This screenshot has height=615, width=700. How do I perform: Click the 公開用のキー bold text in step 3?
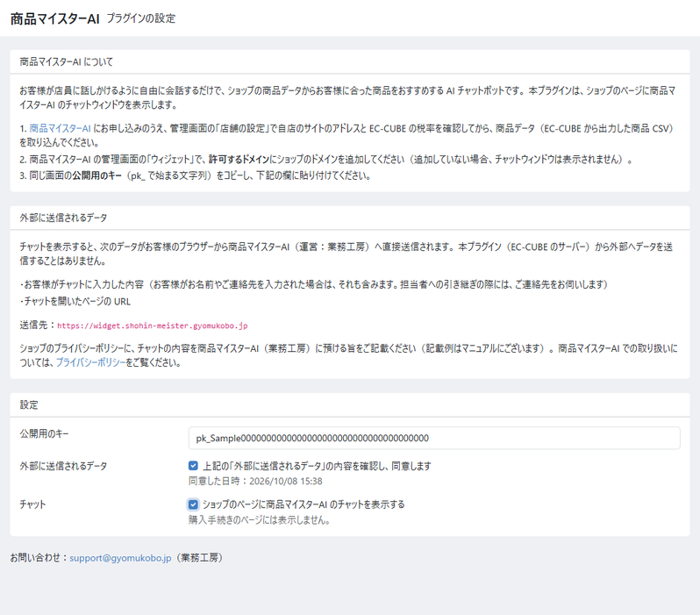tap(96, 175)
